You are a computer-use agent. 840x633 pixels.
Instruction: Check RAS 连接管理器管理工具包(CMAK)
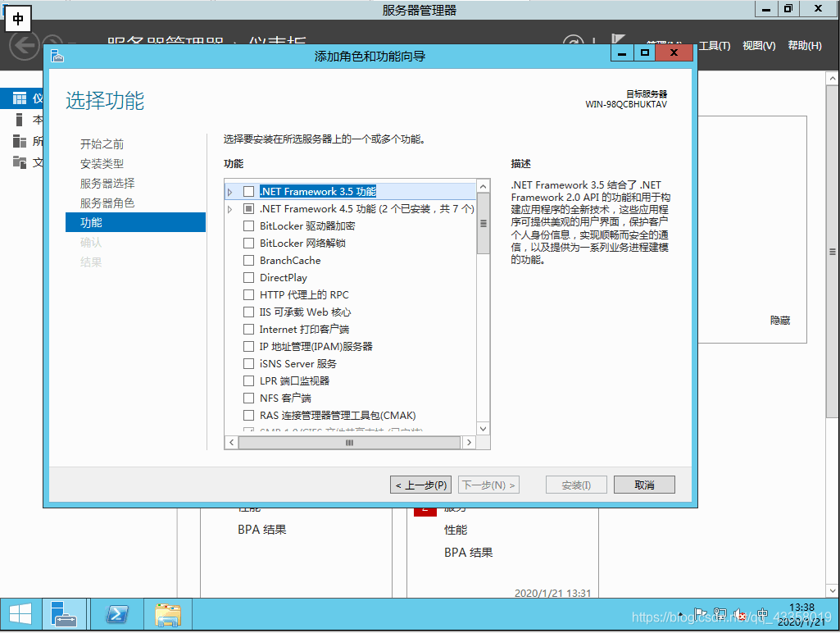[x=248, y=415]
